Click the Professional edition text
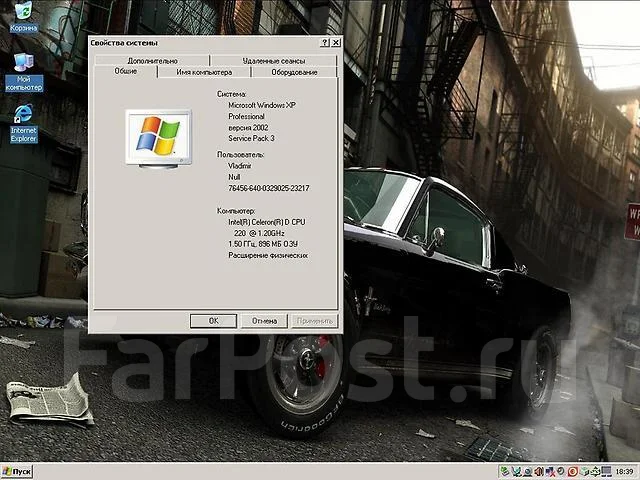The width and height of the screenshot is (640, 480). coord(246,116)
